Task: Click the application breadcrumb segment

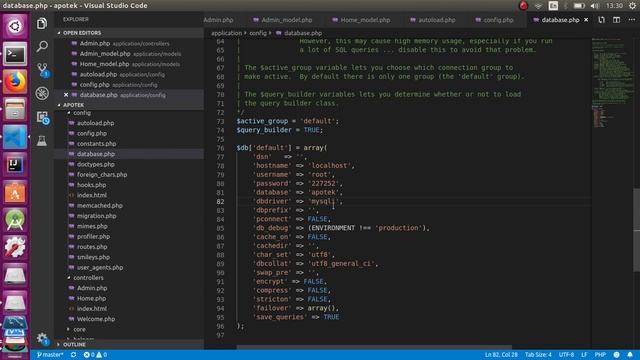Action: [226, 33]
